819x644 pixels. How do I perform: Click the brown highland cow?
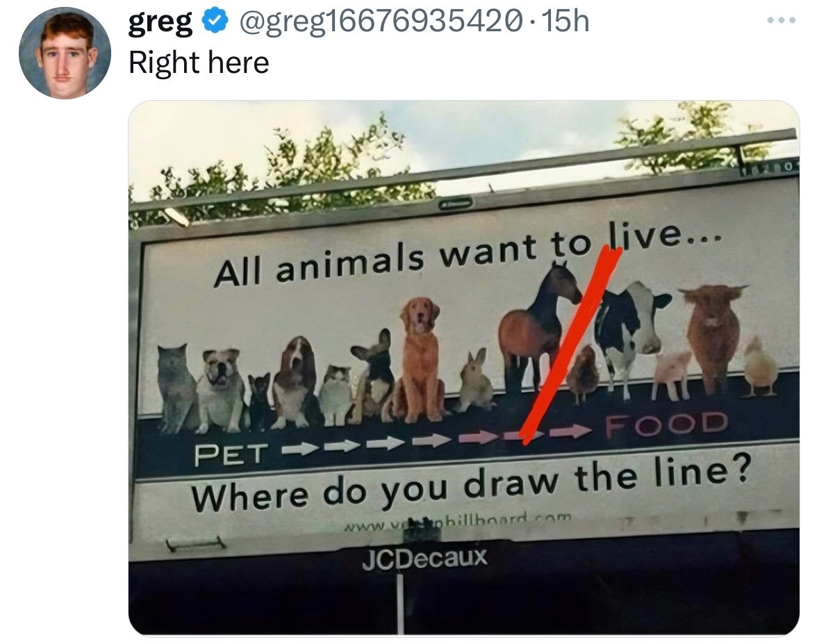pyautogui.click(x=712, y=333)
